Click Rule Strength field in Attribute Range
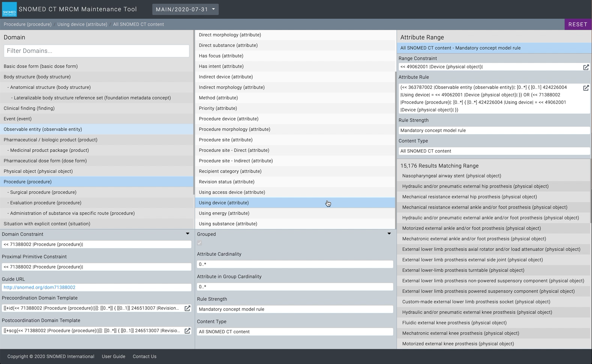 click(x=494, y=130)
